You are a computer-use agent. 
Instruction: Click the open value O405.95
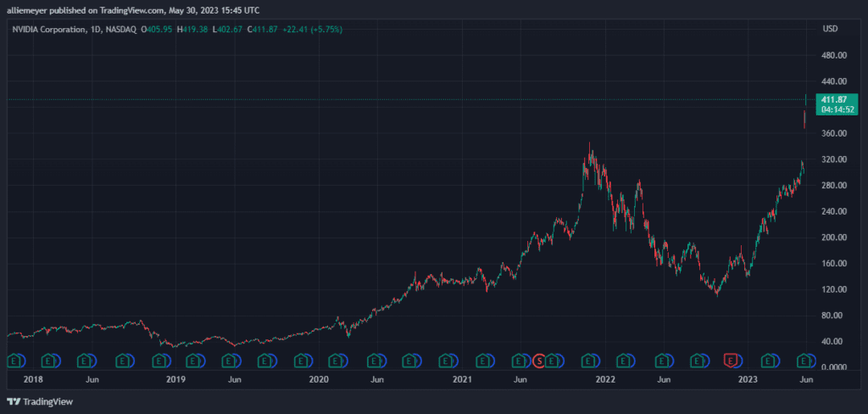[x=157, y=30]
